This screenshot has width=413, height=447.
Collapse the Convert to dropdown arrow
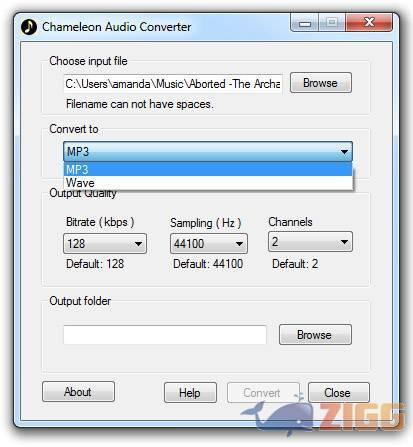point(344,152)
